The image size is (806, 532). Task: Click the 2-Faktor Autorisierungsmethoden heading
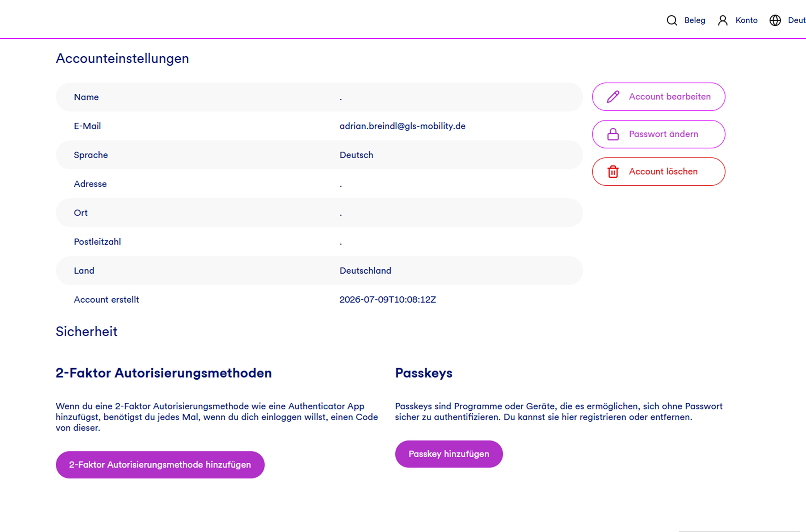pos(164,373)
